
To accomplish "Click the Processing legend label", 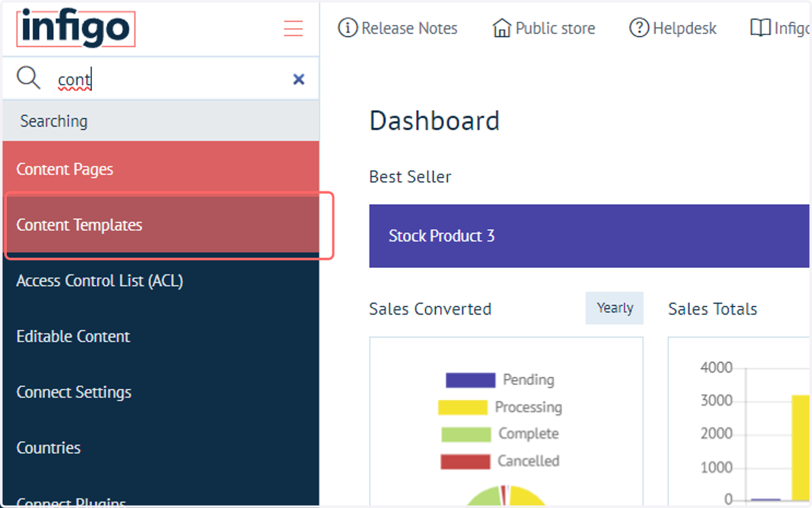I will (x=528, y=407).
